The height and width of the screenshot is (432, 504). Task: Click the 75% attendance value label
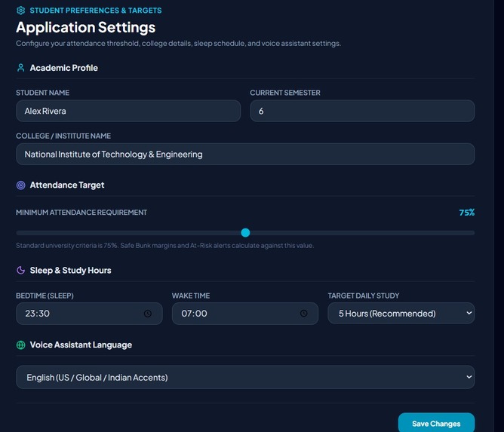click(x=467, y=213)
